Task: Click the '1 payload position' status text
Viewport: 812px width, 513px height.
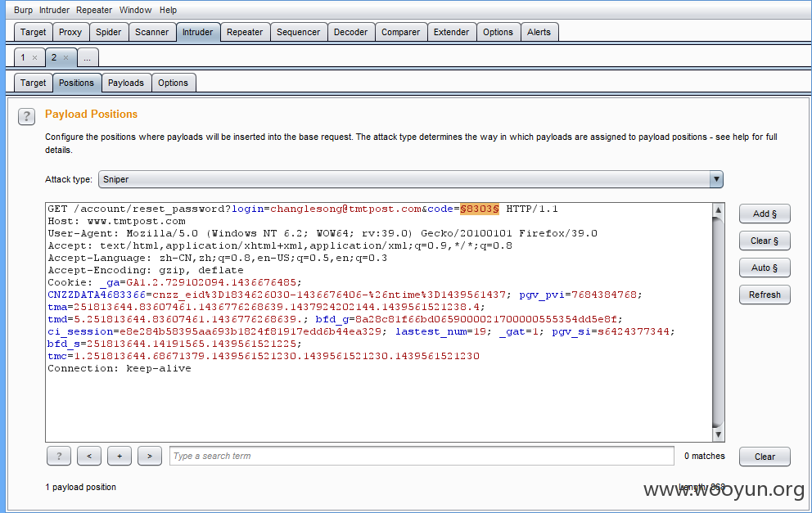Action: tap(81, 487)
